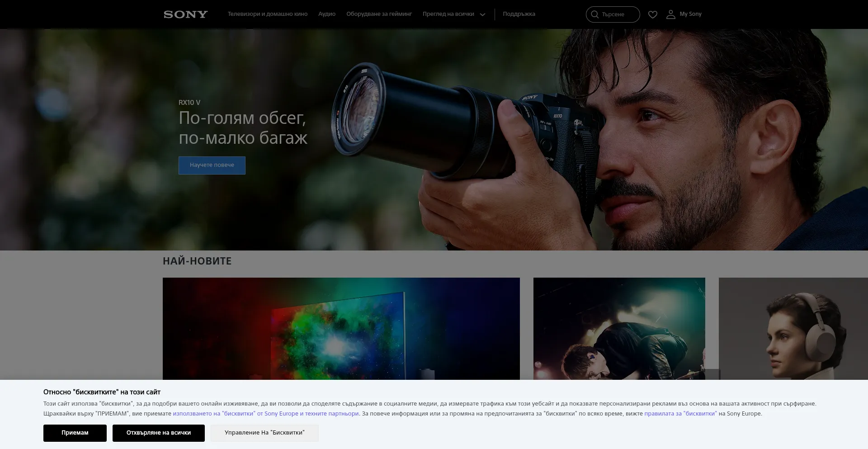The height and width of the screenshot is (449, 868).
Task: Go to Поддръжка page
Action: click(x=519, y=14)
